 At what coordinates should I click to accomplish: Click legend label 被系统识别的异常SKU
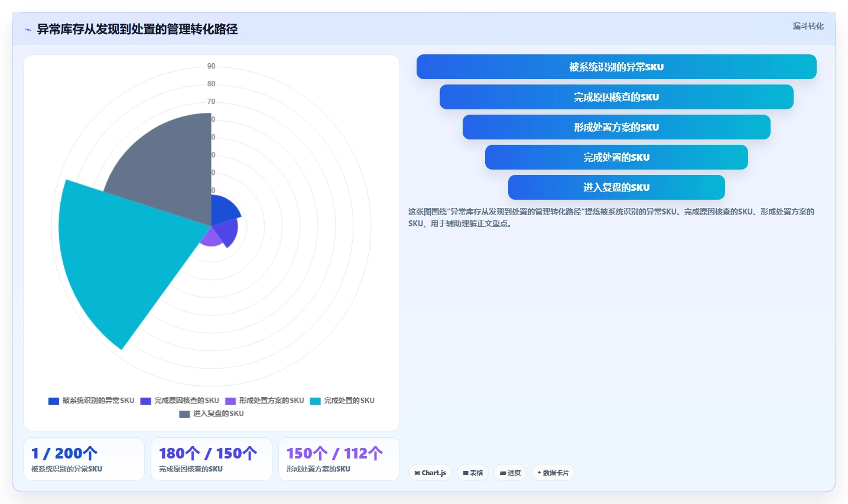[x=99, y=401]
